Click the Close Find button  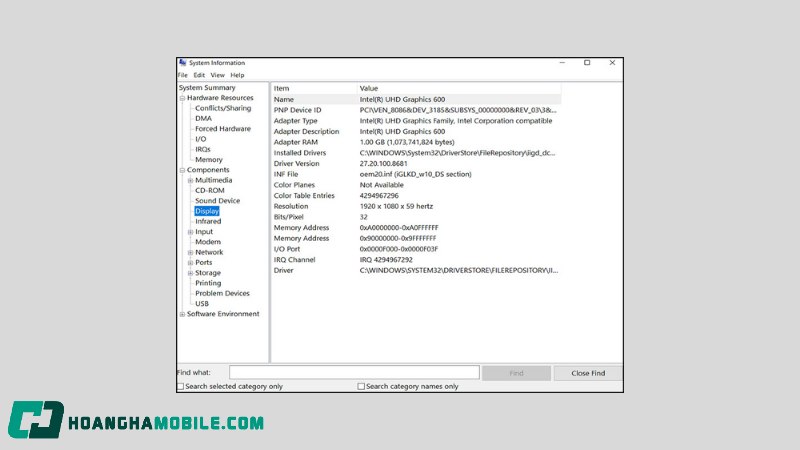click(x=588, y=373)
